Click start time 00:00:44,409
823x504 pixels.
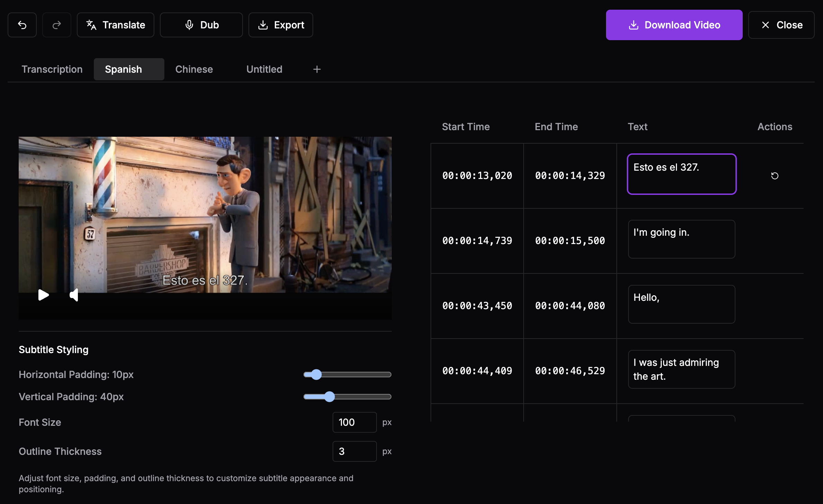pyautogui.click(x=477, y=371)
